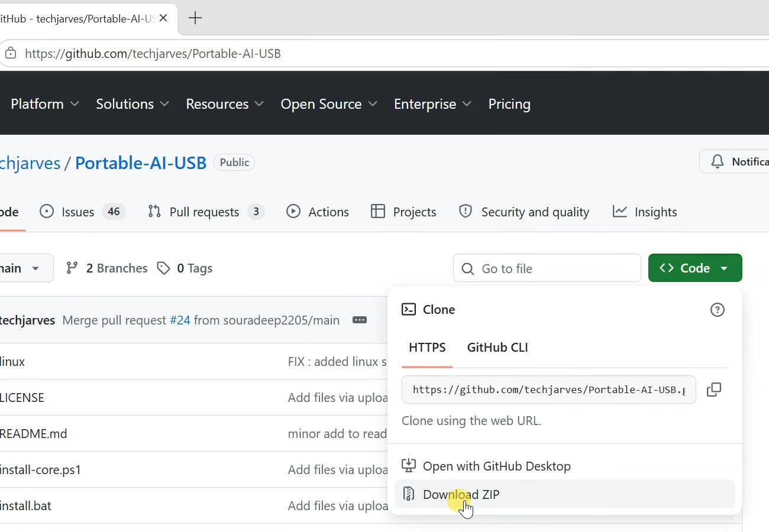Switch to the Pull requests tab
Viewport: 769px width, 532px height.
pos(206,212)
